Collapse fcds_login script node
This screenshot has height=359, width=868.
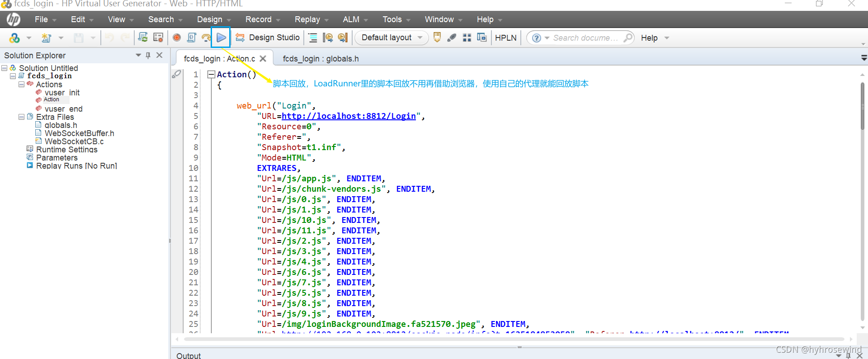click(13, 76)
